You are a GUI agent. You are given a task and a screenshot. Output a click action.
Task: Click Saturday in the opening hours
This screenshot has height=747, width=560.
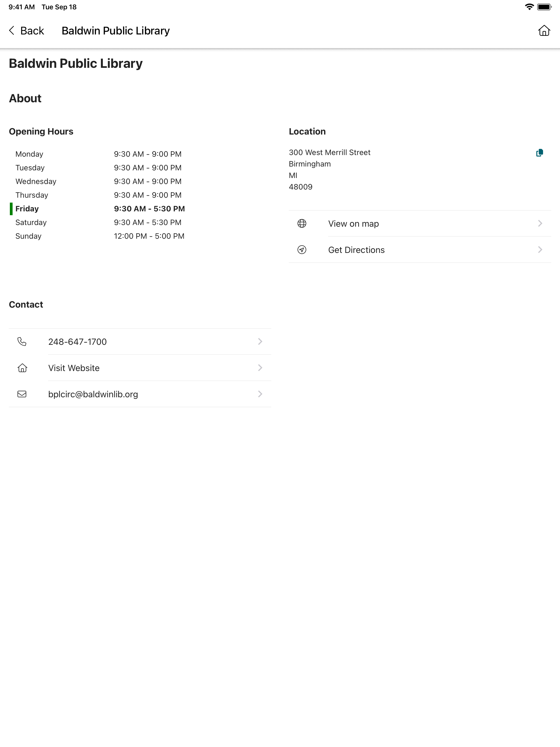click(31, 223)
